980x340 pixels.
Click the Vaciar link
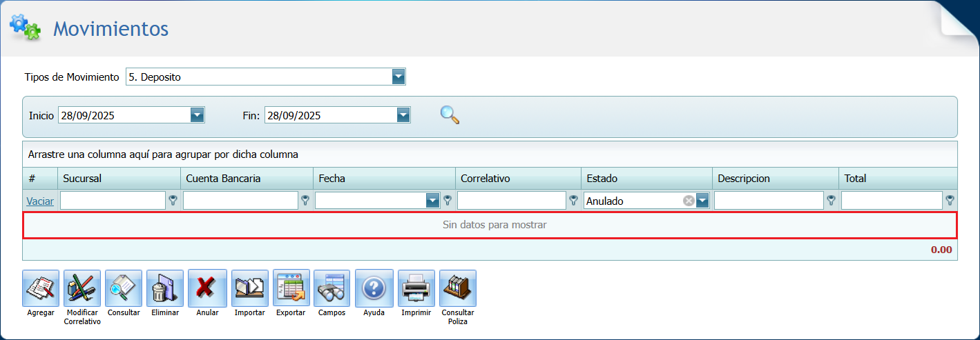[40, 201]
